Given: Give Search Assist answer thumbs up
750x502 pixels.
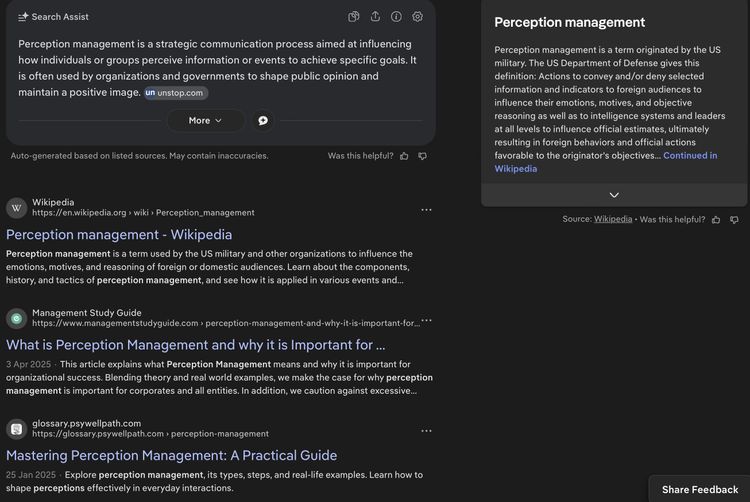Looking at the screenshot, I should point(404,156).
